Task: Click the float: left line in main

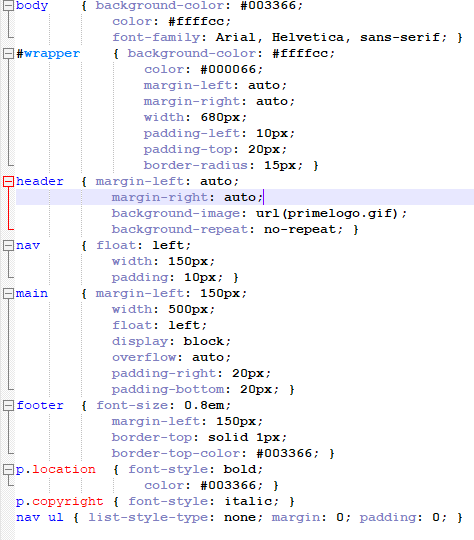Action: pyautogui.click(x=159, y=325)
